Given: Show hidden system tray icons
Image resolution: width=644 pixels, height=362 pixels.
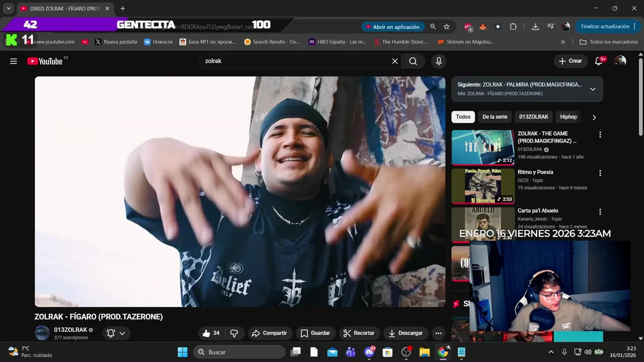Looking at the screenshot, I should [551, 352].
